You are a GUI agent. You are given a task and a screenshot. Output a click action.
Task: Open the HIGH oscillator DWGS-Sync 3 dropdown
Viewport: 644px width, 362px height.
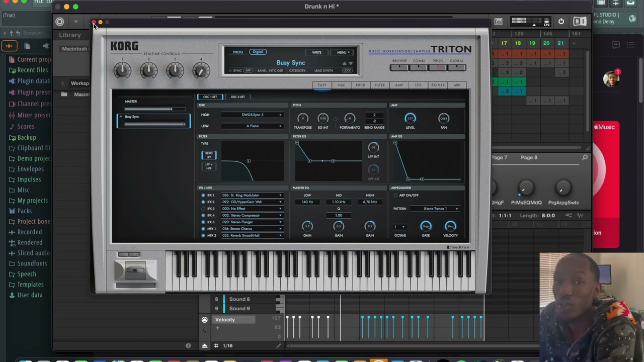pyautogui.click(x=253, y=115)
